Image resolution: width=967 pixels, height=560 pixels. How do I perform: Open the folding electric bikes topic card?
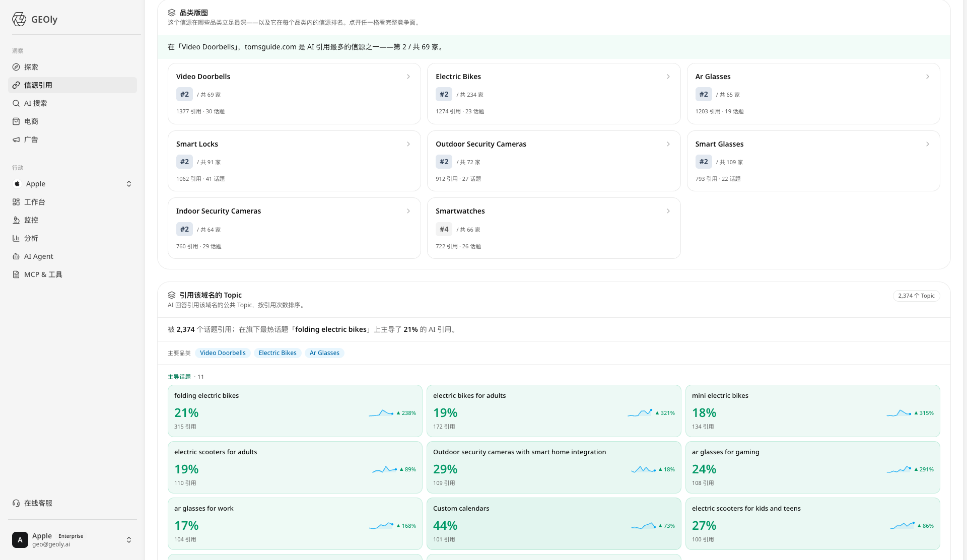click(x=295, y=411)
